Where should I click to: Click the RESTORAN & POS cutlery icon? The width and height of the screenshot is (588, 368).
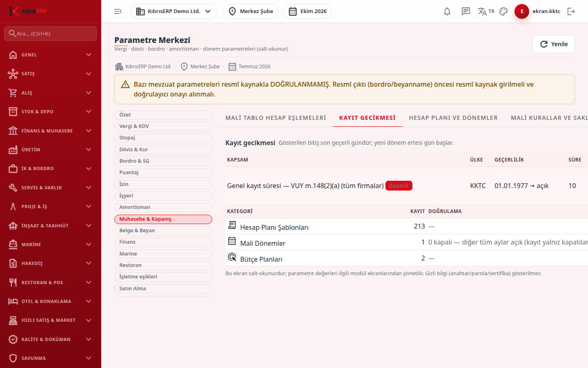pos(13,283)
